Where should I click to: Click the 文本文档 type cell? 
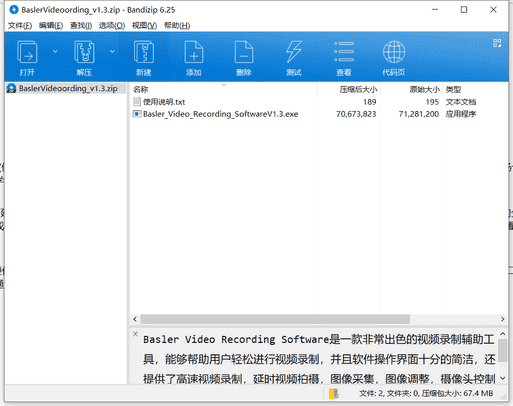point(461,102)
